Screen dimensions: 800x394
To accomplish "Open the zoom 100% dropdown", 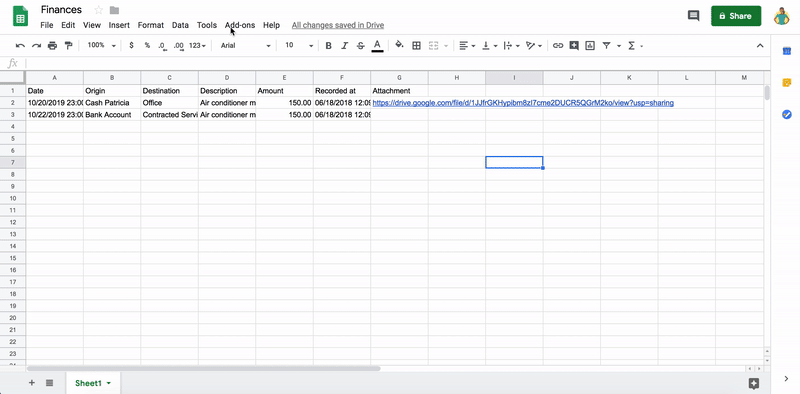I will click(101, 45).
